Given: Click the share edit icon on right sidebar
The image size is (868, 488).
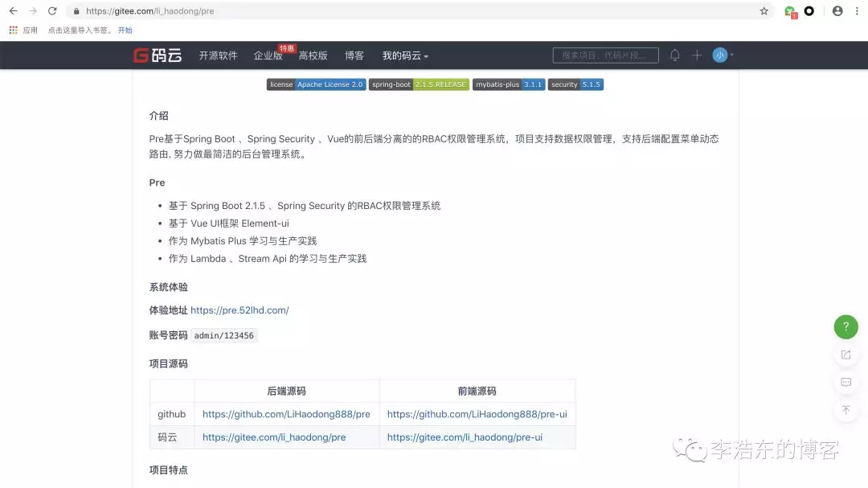Looking at the screenshot, I should (x=845, y=355).
